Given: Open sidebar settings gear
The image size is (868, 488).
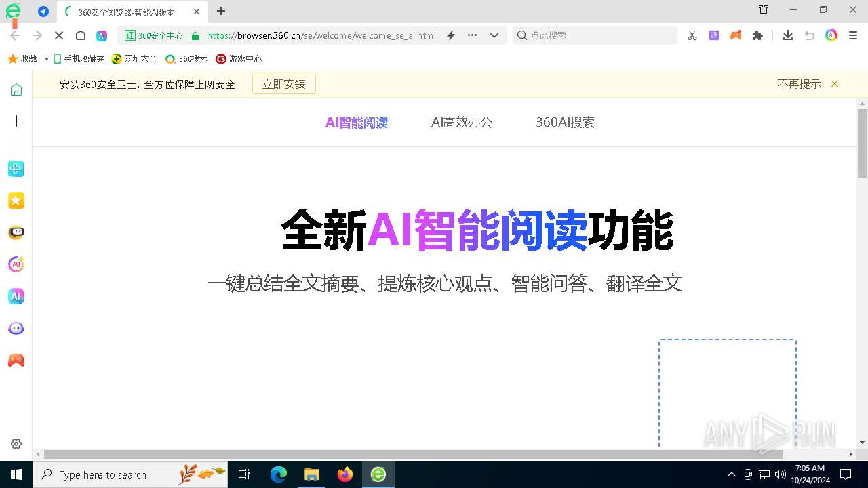Looking at the screenshot, I should coord(16,444).
